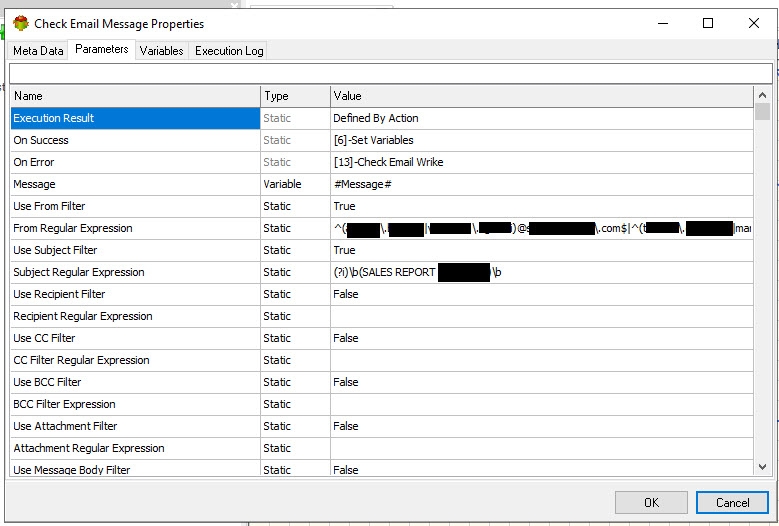Click the vertical scrollbar thumb

(762, 112)
